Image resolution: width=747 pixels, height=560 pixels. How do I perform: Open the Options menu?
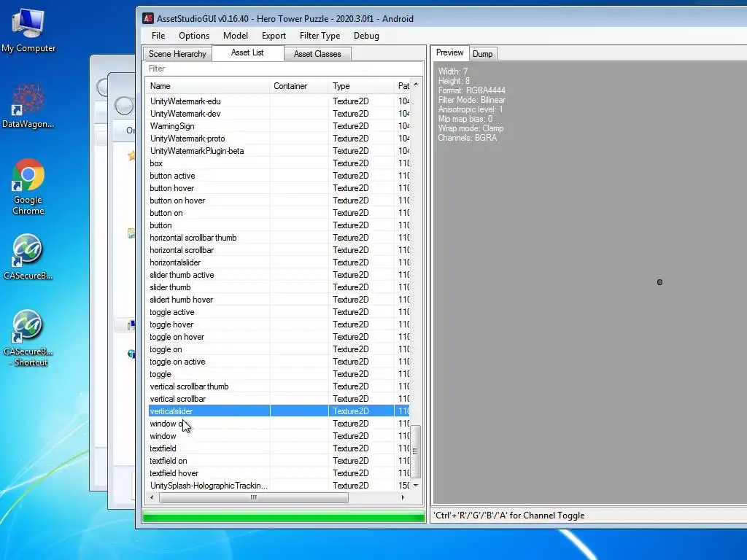click(194, 36)
